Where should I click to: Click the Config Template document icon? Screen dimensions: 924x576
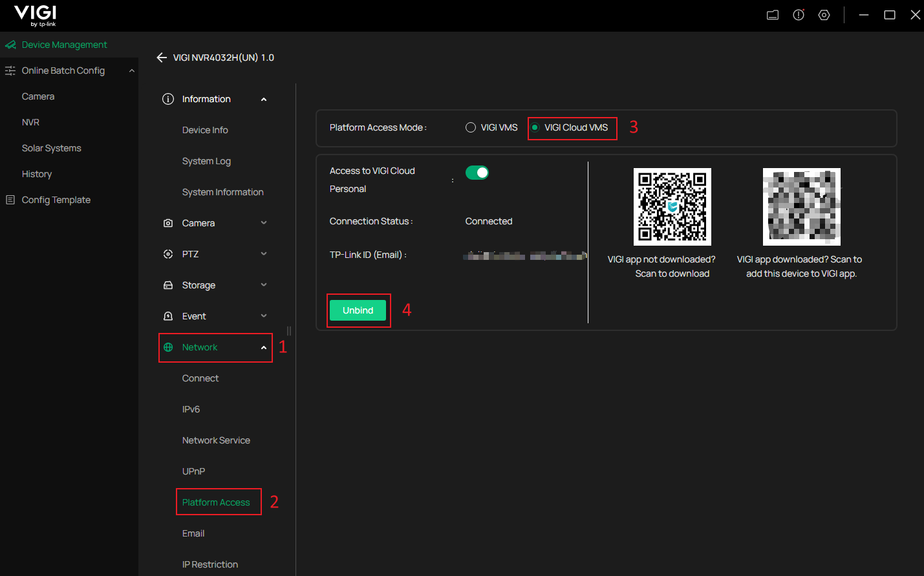click(10, 200)
